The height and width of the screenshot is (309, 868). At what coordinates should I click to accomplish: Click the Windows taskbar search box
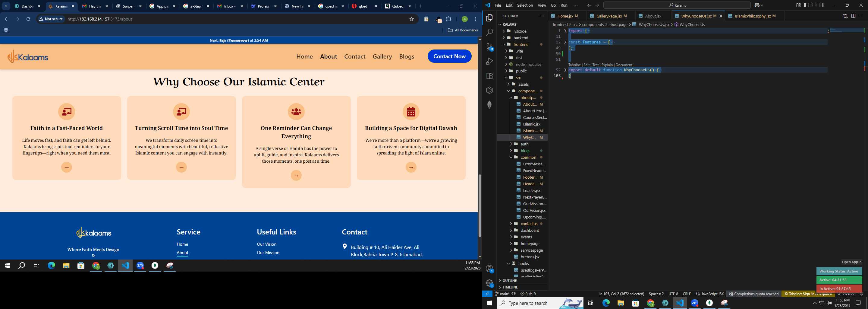coord(540,303)
